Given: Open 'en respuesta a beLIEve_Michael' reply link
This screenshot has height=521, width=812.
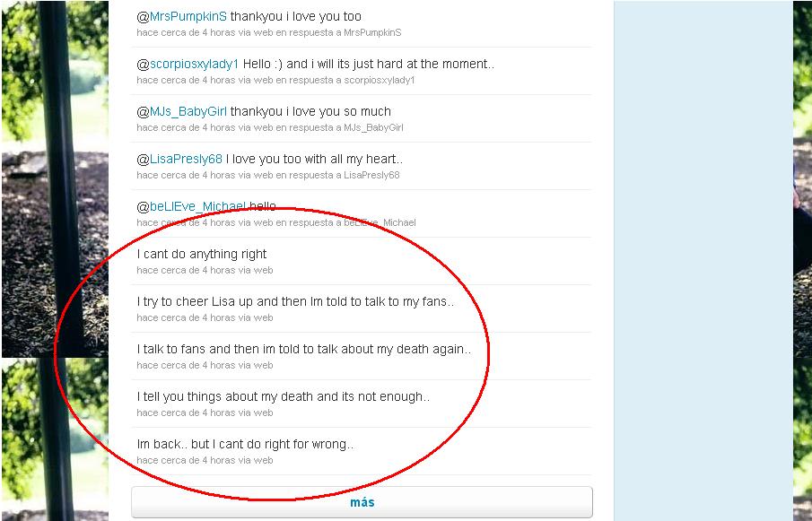Looking at the screenshot, I should 345,223.
